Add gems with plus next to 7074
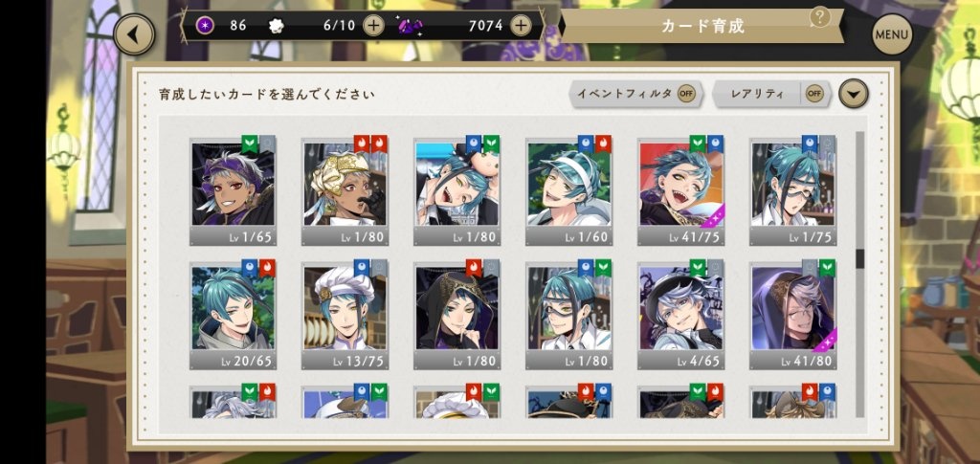 click(x=521, y=26)
